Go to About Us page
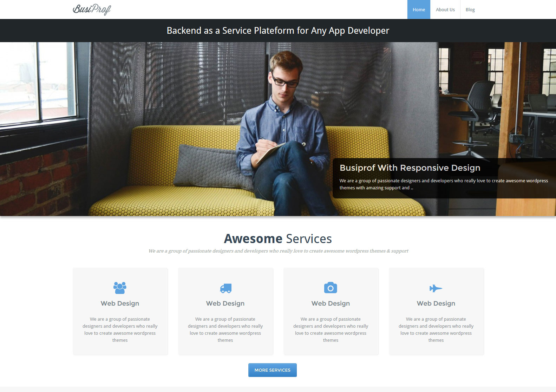This screenshot has width=556, height=392. [x=445, y=9]
